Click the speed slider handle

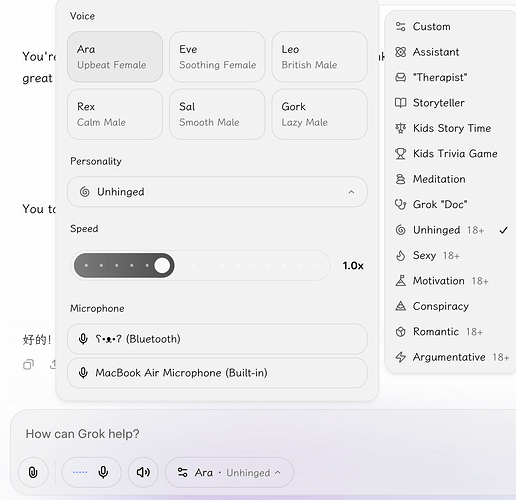pos(162,266)
